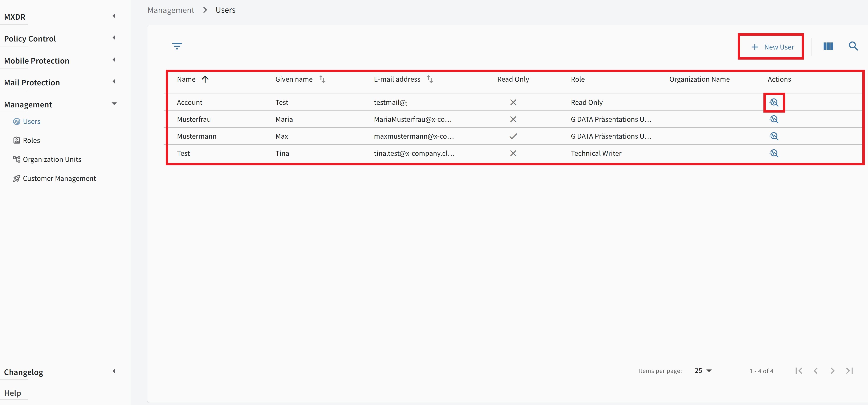Toggle sorting on the E-mail address column
868x405 pixels.
[430, 79]
